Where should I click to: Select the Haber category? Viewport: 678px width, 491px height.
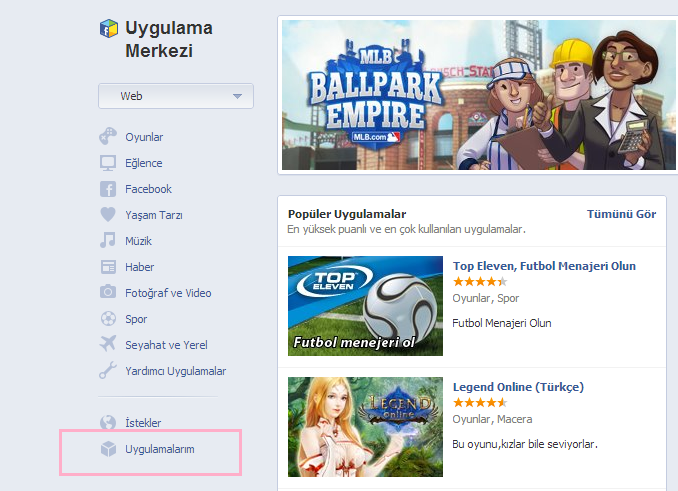[x=139, y=267]
